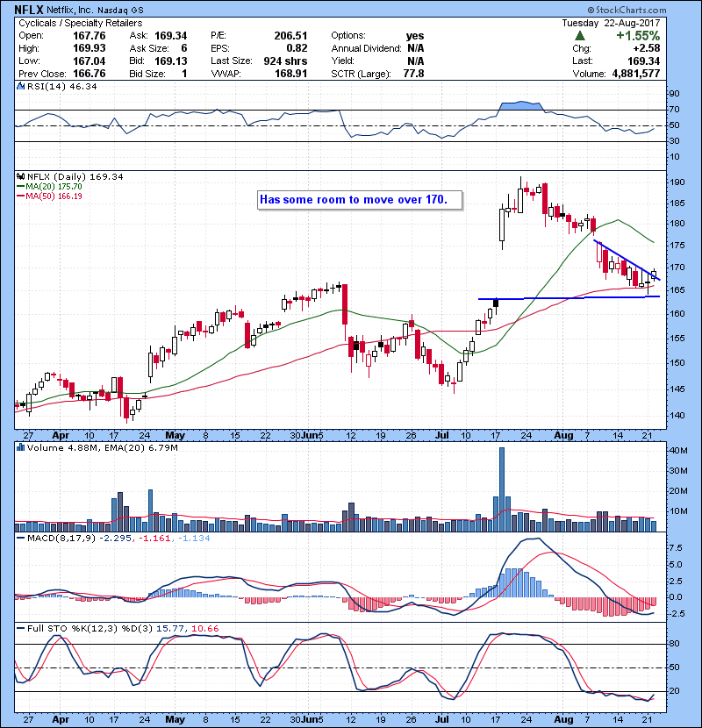
Task: Click the Last Size value '924 shrs'
Action: coord(285,61)
